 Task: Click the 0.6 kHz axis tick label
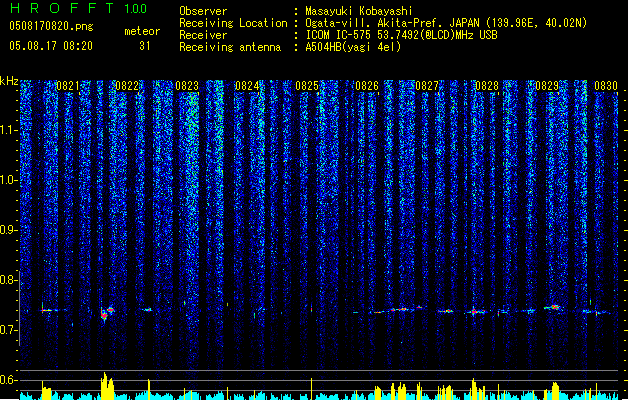[x=9, y=380]
